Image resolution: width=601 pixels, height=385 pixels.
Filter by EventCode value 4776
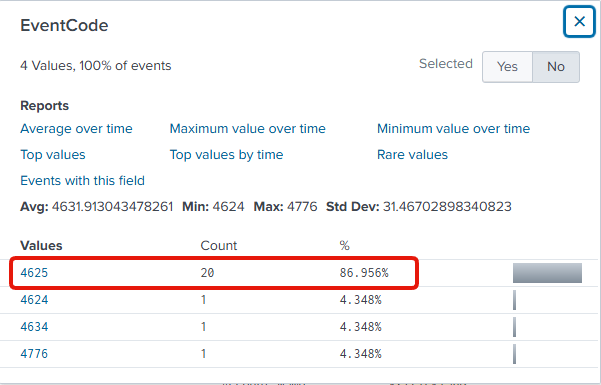pyautogui.click(x=34, y=354)
